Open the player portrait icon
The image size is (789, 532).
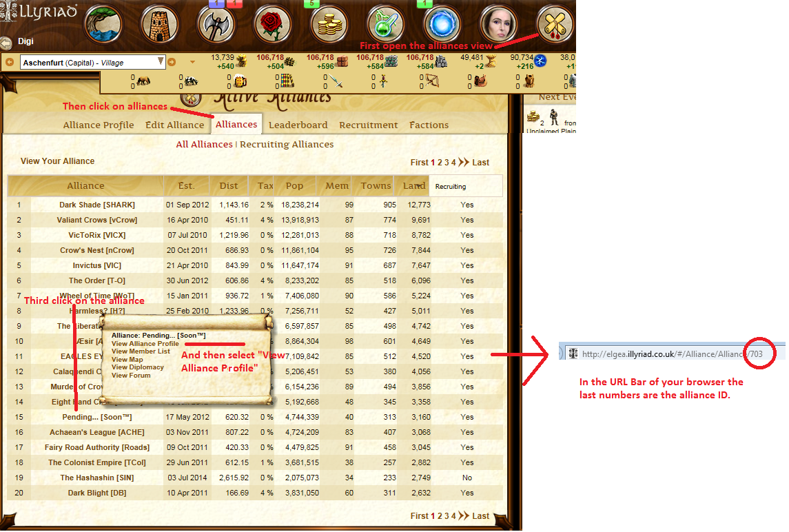pyautogui.click(x=499, y=25)
